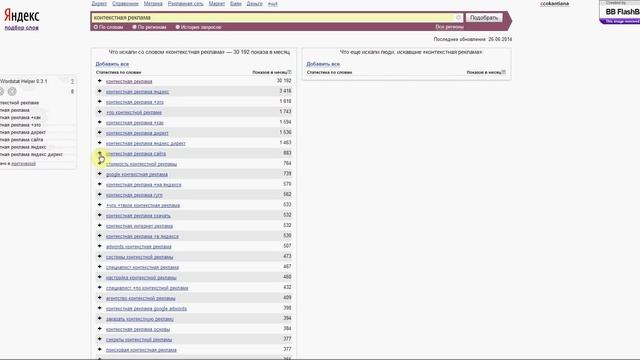This screenshot has width=640, height=360.
Task: Click plus icon beside 'секреты контекстной рекламы'
Action: tap(100, 339)
